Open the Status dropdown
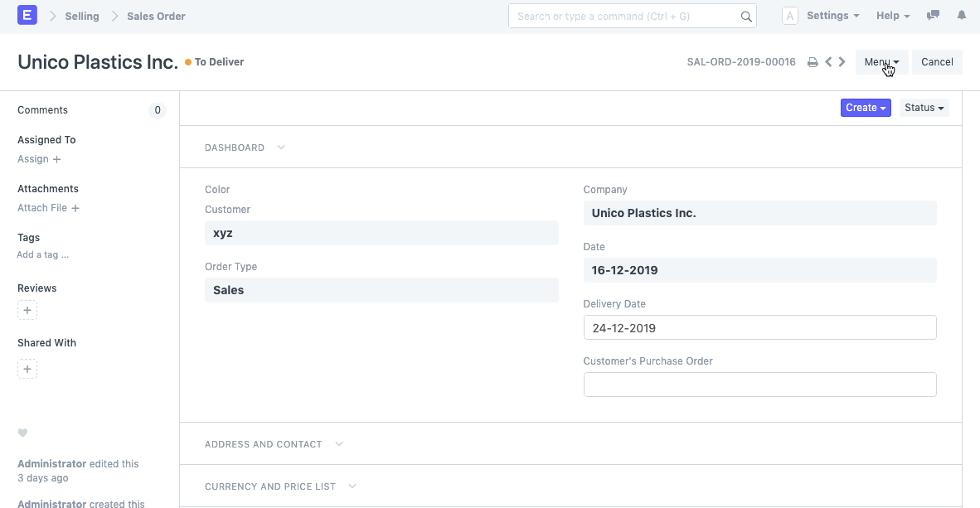 923,108
